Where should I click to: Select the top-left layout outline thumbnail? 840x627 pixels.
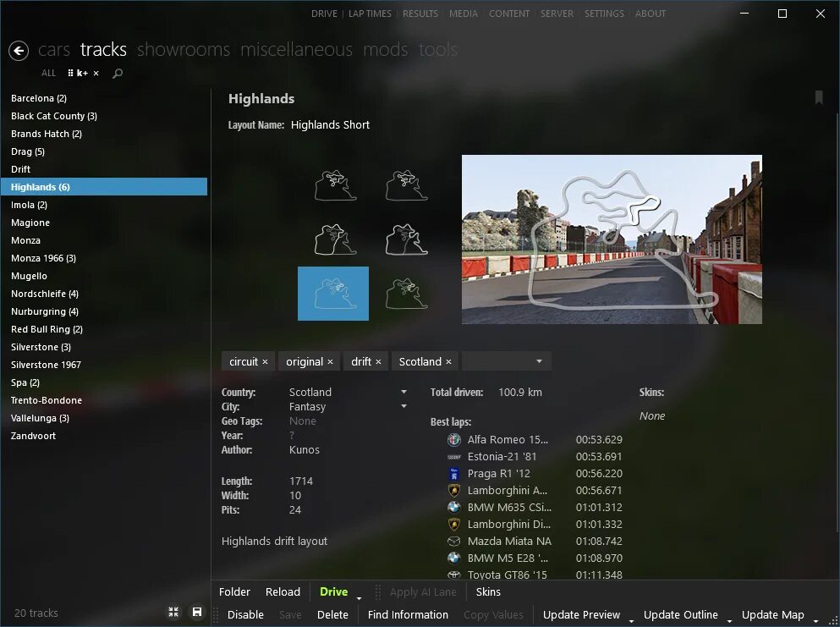(x=335, y=186)
